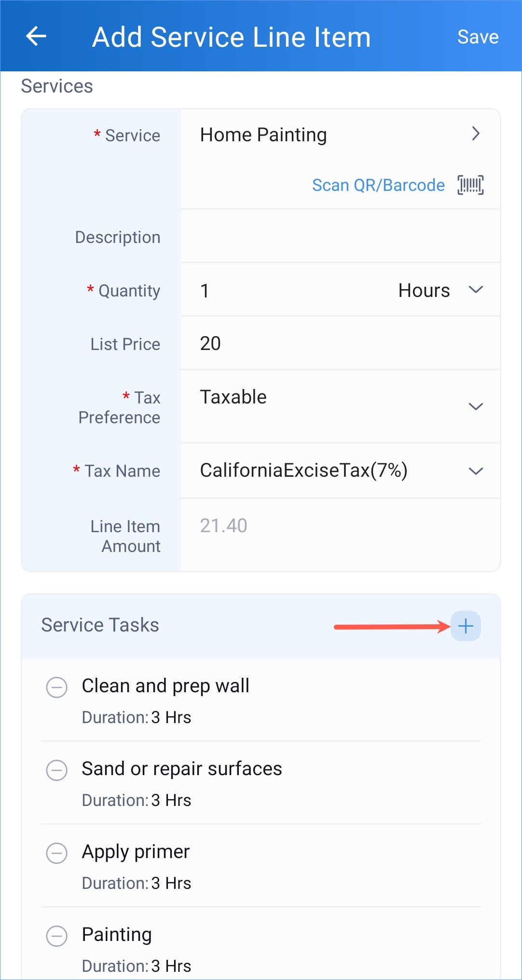The image size is (522, 980).
Task: Click the Scan QR/Barcode link
Action: coord(378,185)
